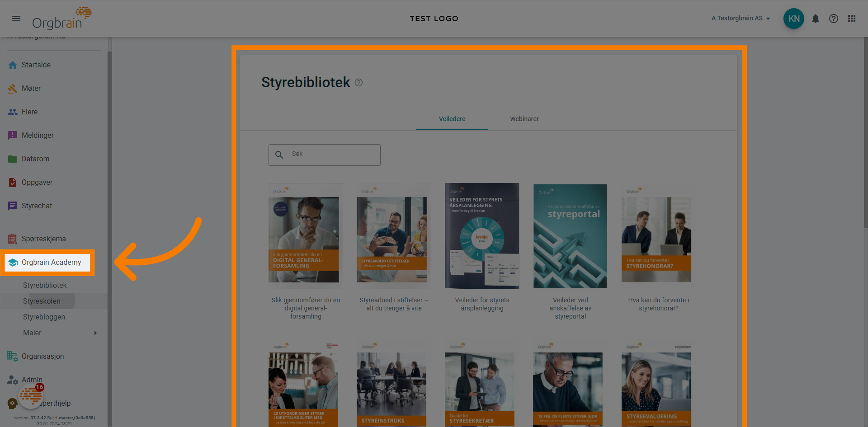Open the Veileder for styrets årsplanlegging guide
The width and height of the screenshot is (868, 427).
coord(481,235)
